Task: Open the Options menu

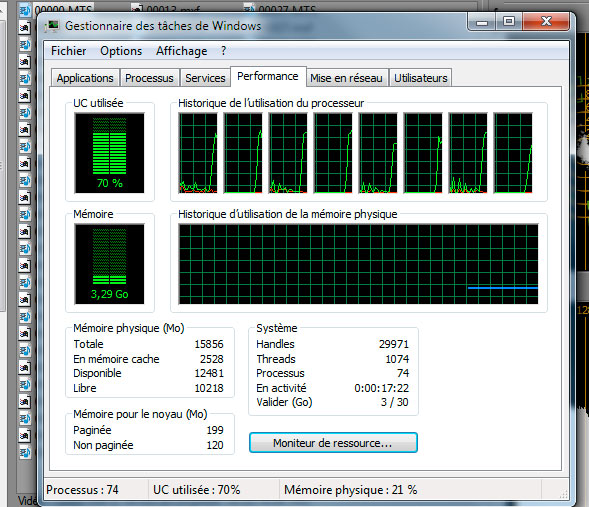Action: tap(121, 51)
